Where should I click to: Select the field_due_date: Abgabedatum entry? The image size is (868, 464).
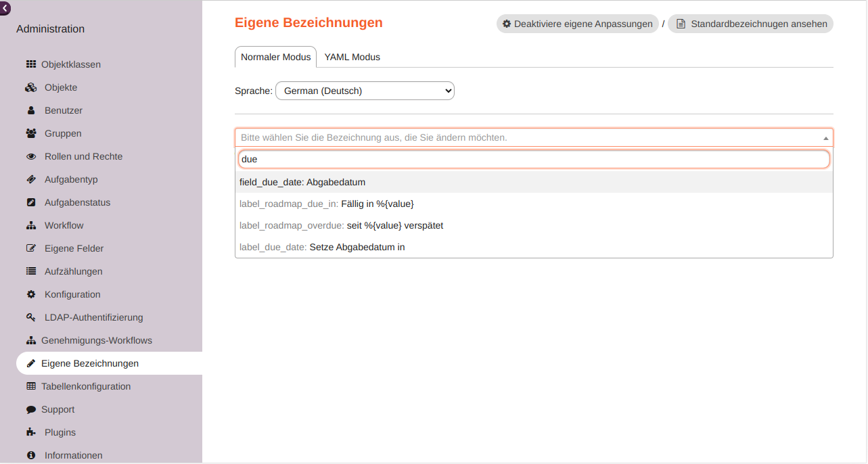click(302, 181)
